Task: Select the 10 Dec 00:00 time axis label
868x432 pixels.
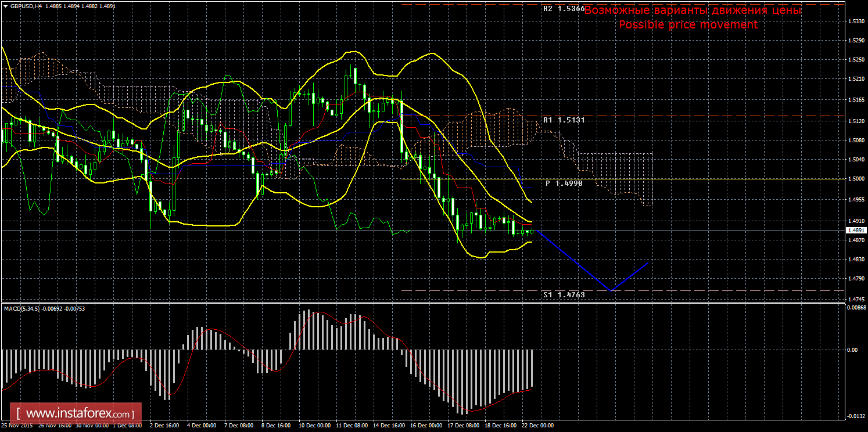Action: point(314,426)
